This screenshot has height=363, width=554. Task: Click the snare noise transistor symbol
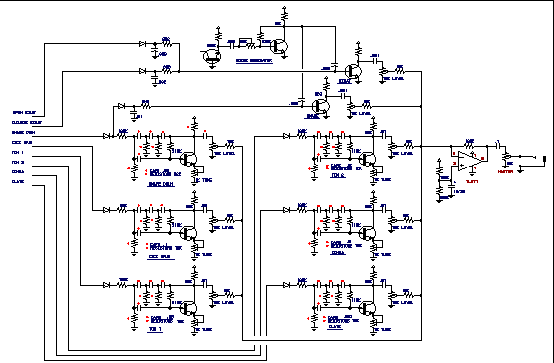pos(321,106)
